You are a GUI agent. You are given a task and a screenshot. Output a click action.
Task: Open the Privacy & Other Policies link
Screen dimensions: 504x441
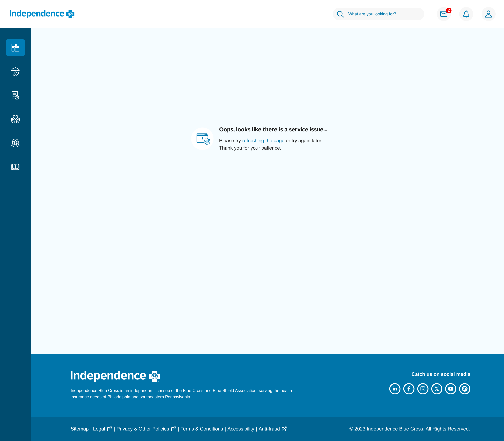(143, 429)
